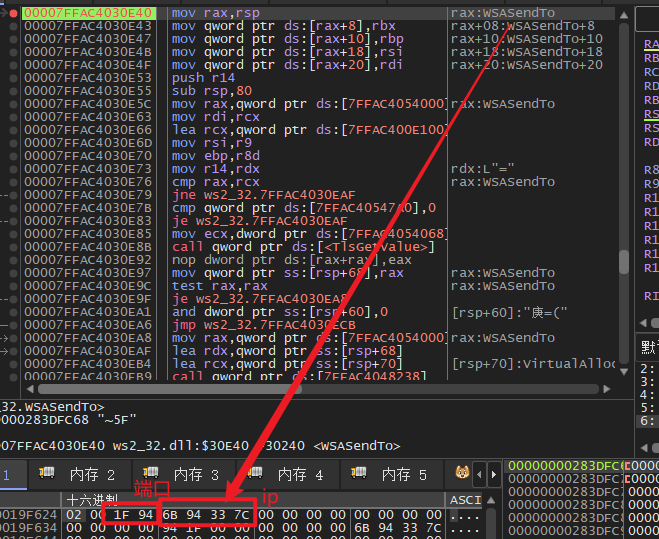Image resolution: width=659 pixels, height=539 pixels.
Task: Select the 'push r14' instruction row
Action: [x=203, y=78]
